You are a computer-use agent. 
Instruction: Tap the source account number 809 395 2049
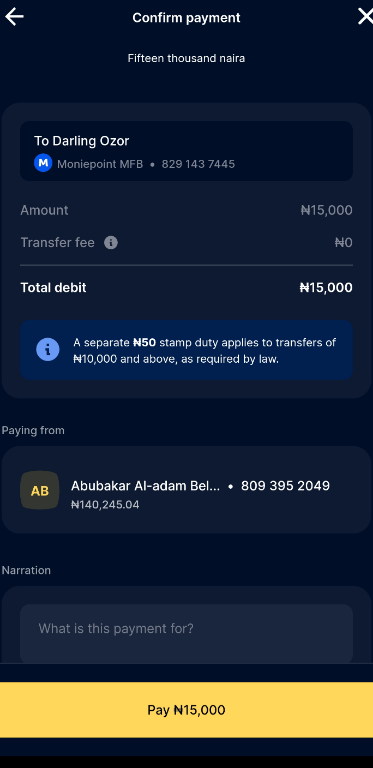click(285, 486)
